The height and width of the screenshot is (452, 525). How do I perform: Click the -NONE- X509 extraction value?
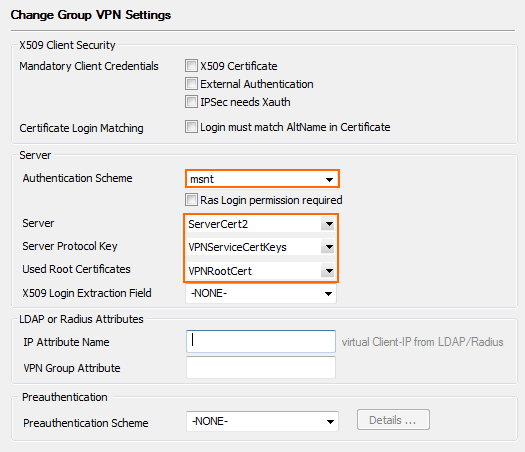209,293
